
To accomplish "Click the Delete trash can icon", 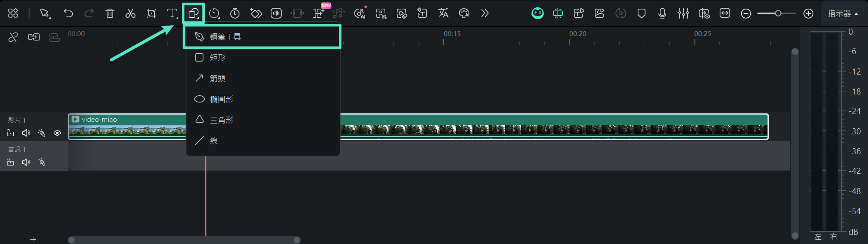I will tap(110, 13).
